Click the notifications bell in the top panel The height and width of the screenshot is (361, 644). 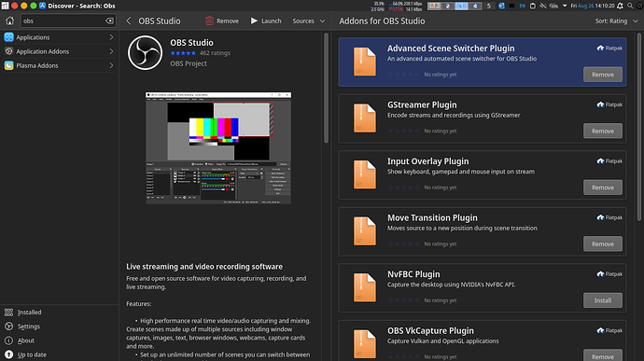pos(620,6)
